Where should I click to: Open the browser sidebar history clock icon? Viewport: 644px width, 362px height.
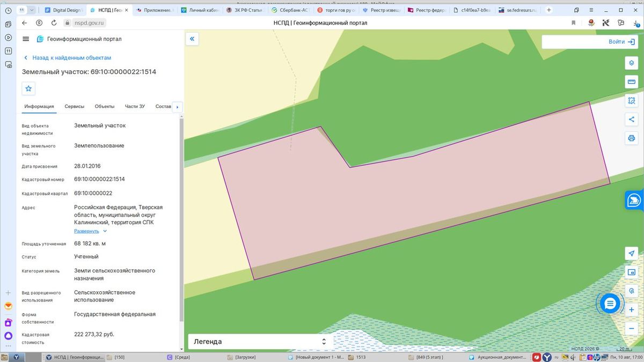tap(8, 10)
